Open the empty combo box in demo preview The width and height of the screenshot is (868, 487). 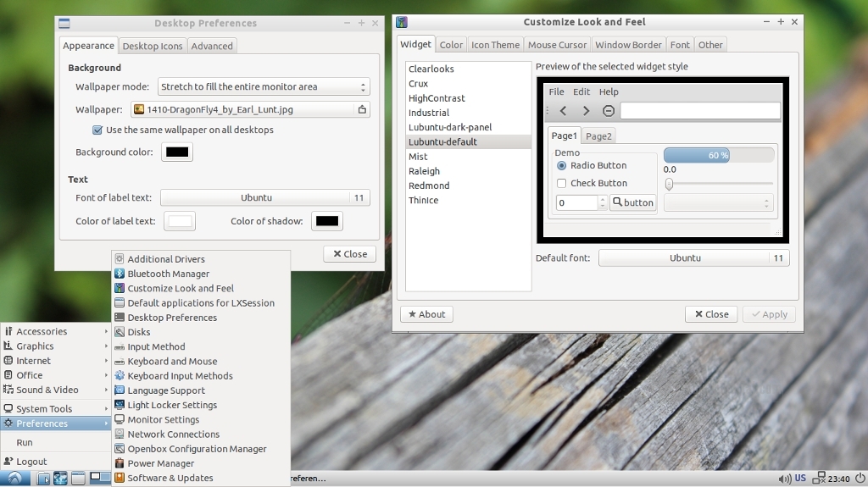click(x=718, y=203)
